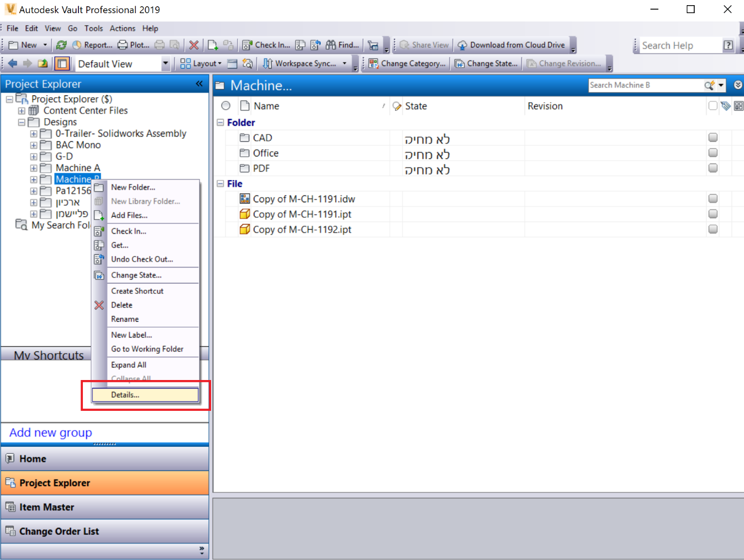Click Change Category toolbar button
744x560 pixels.
[407, 63]
